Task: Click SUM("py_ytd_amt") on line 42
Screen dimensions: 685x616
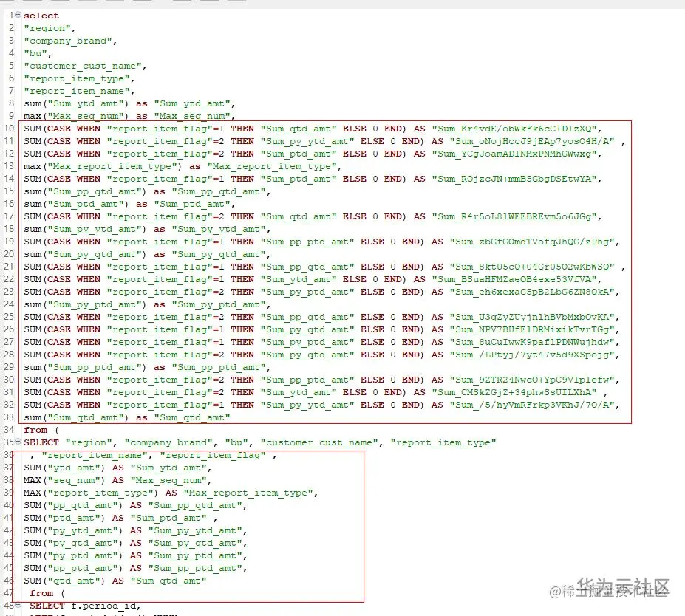Action: (x=73, y=530)
